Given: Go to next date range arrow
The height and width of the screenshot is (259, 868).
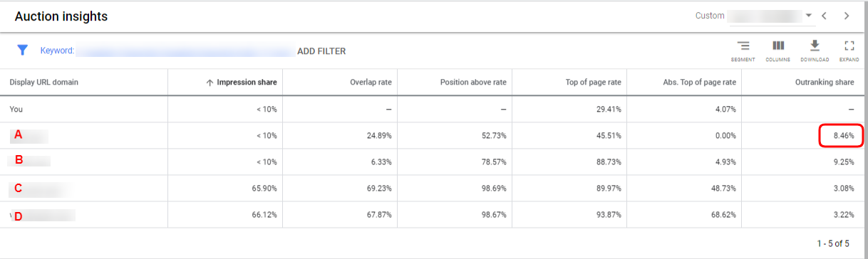Looking at the screenshot, I should click(x=846, y=16).
